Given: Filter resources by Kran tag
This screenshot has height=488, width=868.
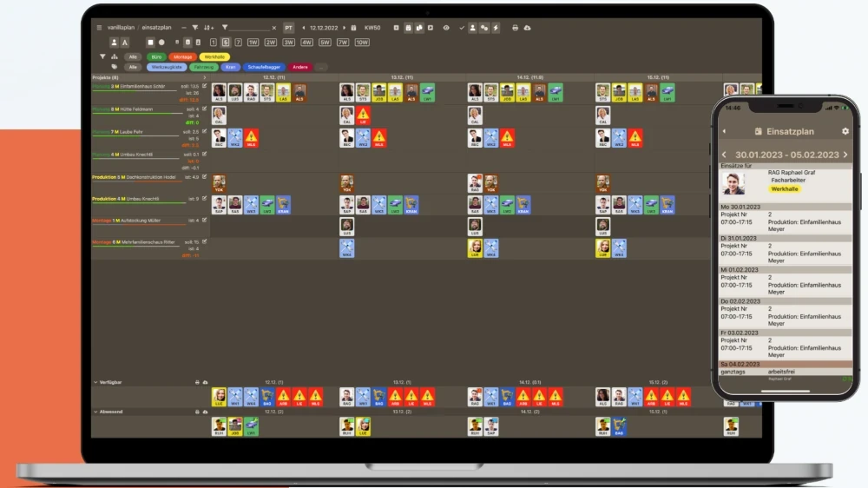Looking at the screenshot, I should coord(230,67).
